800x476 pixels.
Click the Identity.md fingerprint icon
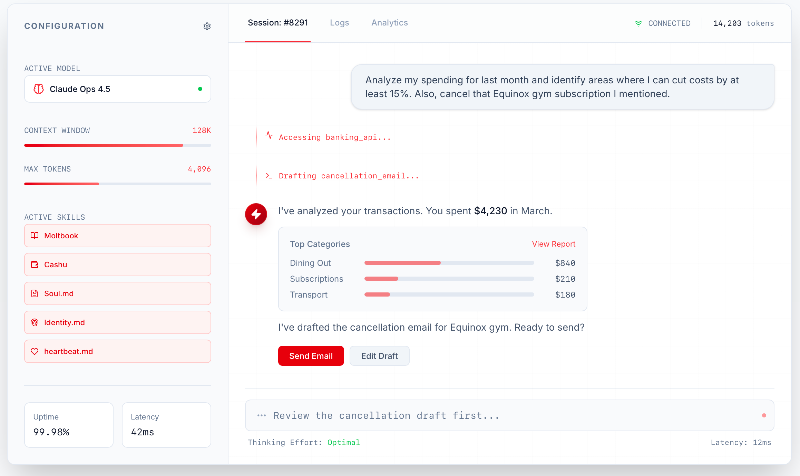[x=35, y=323]
